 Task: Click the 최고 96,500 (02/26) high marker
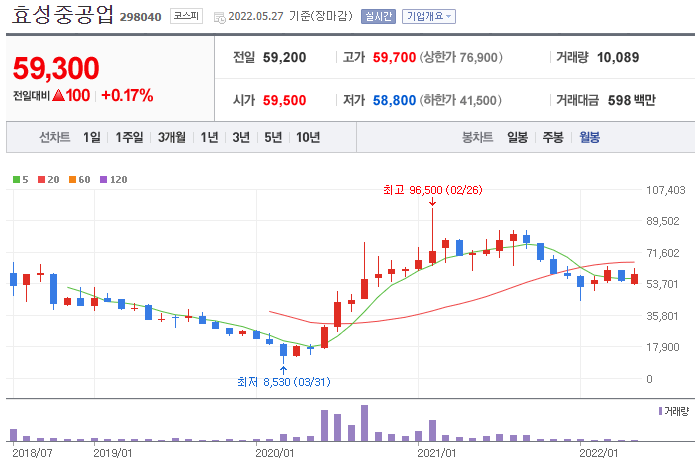coord(433,190)
